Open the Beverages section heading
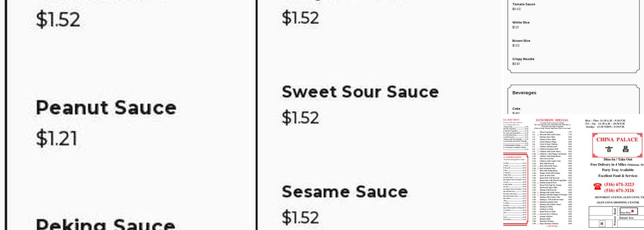 (524, 93)
